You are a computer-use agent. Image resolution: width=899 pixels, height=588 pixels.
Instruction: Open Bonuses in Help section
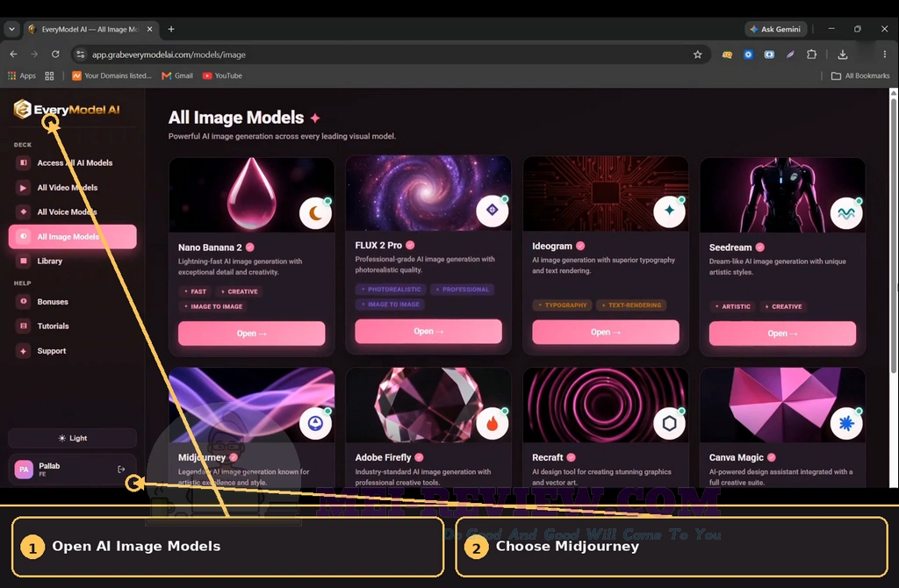tap(72, 301)
